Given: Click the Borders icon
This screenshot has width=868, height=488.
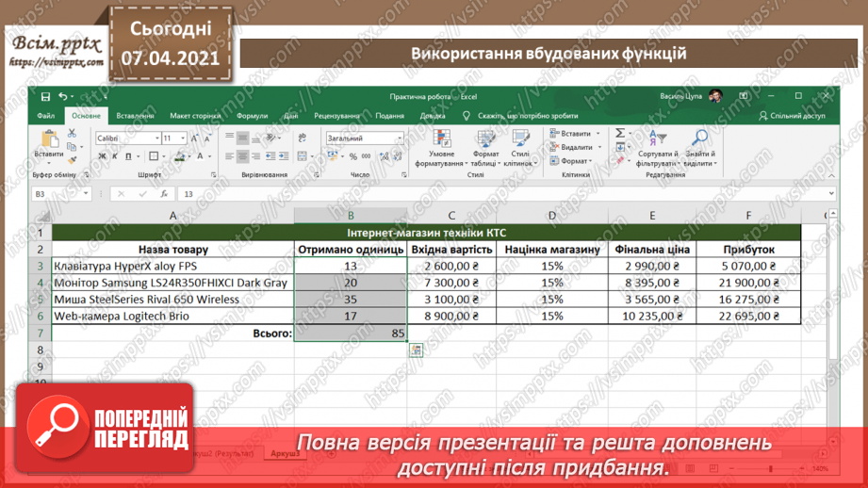Looking at the screenshot, I should tap(154, 156).
